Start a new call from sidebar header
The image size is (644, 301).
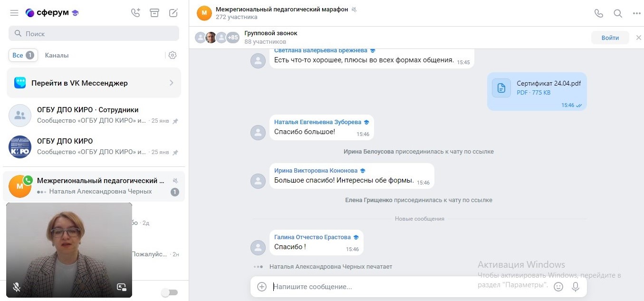[135, 13]
